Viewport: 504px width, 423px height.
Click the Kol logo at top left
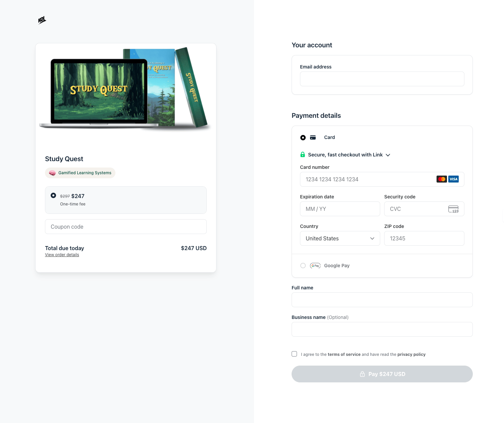[x=42, y=20]
